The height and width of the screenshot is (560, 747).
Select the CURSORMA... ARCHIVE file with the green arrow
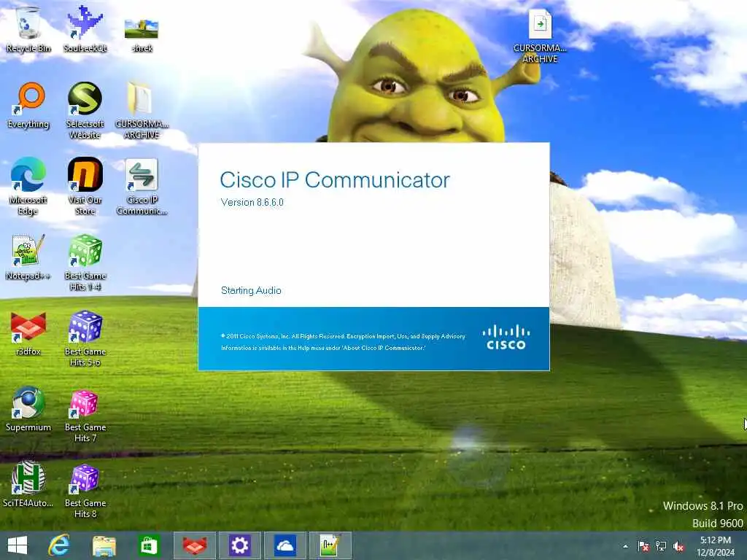point(540,36)
